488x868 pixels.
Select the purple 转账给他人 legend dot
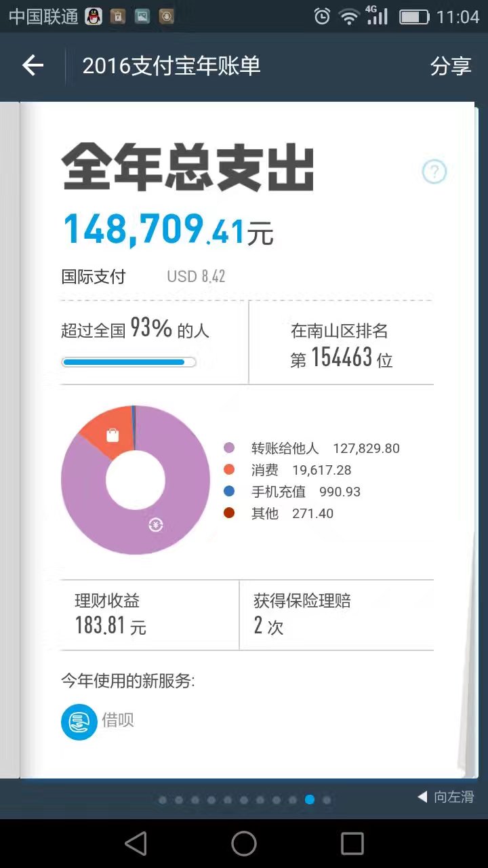(x=229, y=448)
